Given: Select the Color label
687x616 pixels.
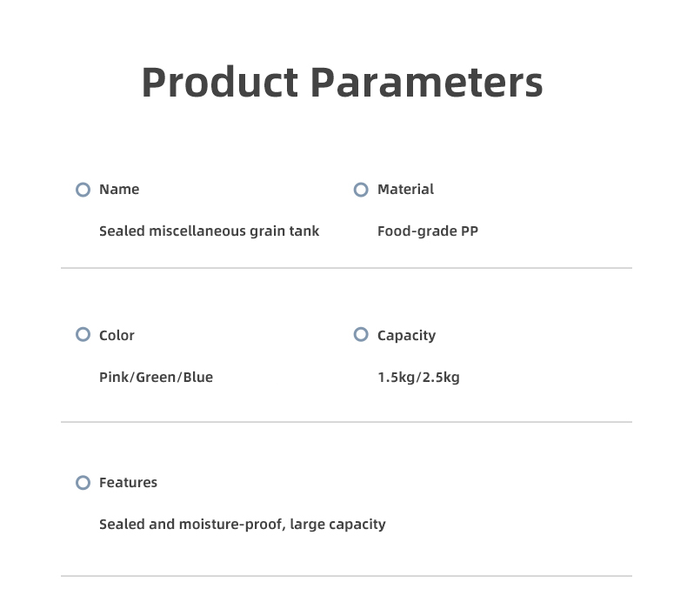Looking at the screenshot, I should (117, 336).
